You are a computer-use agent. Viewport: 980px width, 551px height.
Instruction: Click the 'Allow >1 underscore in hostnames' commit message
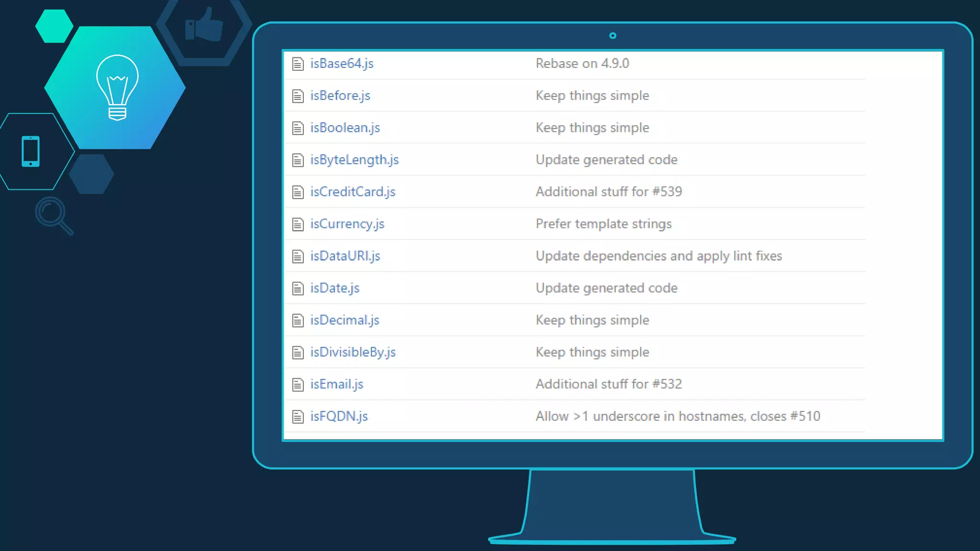click(x=678, y=416)
